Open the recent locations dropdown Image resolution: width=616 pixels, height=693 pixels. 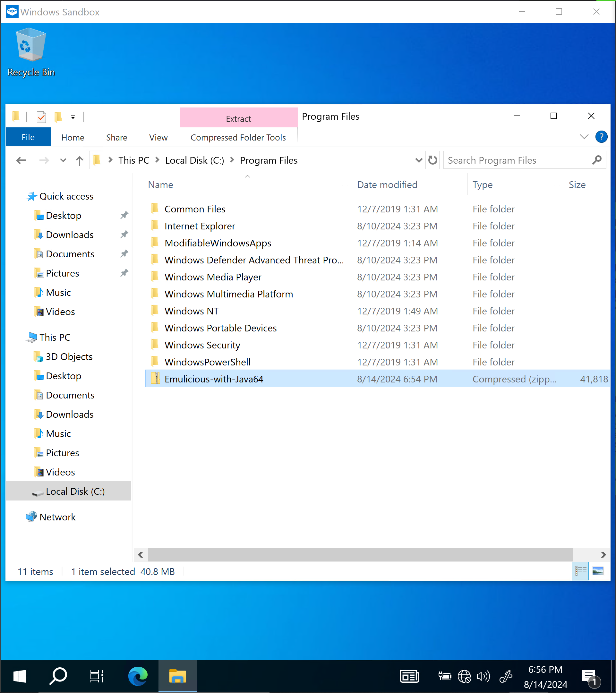point(63,160)
